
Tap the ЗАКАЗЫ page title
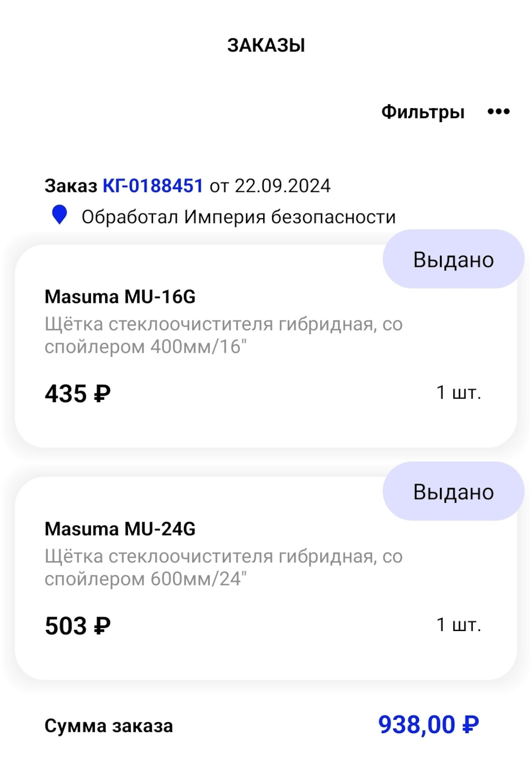click(x=266, y=45)
